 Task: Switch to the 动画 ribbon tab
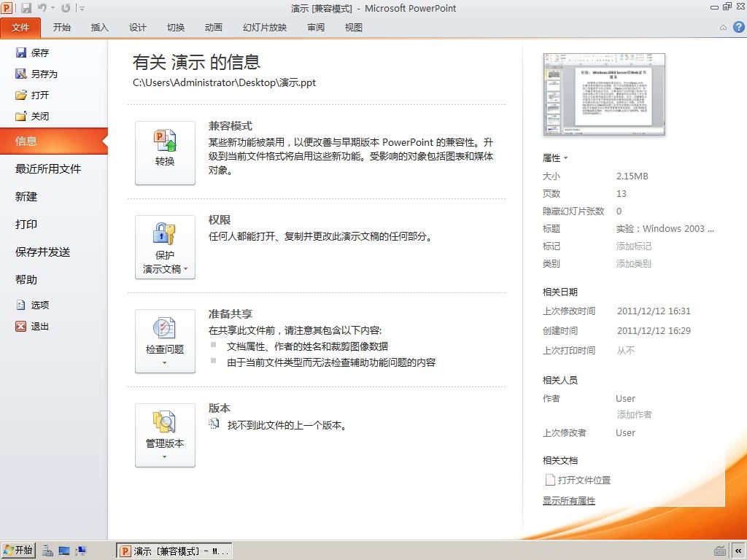pos(214,28)
